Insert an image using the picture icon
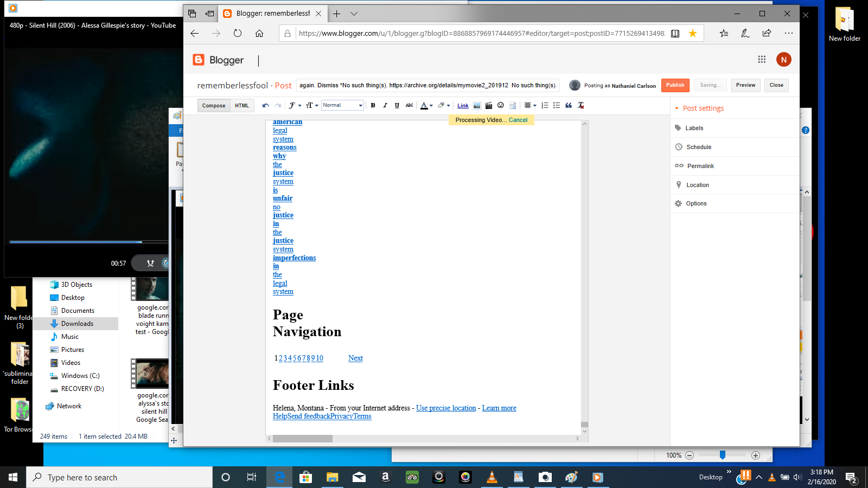This screenshot has width=868, height=488. pos(477,105)
